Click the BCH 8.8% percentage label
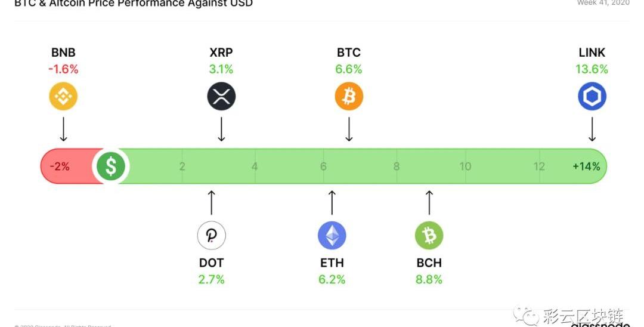 429,279
